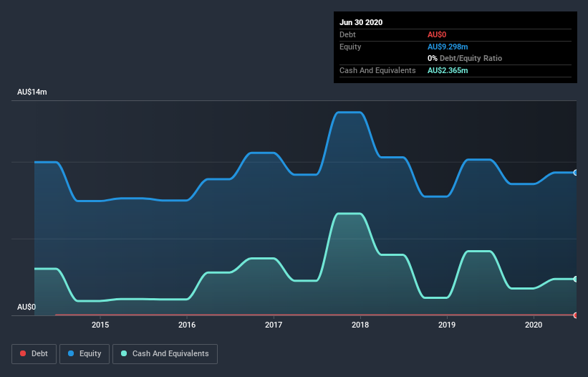The image size is (588, 377).
Task: Click the Equity row label in tooltip
Action: click(x=350, y=47)
